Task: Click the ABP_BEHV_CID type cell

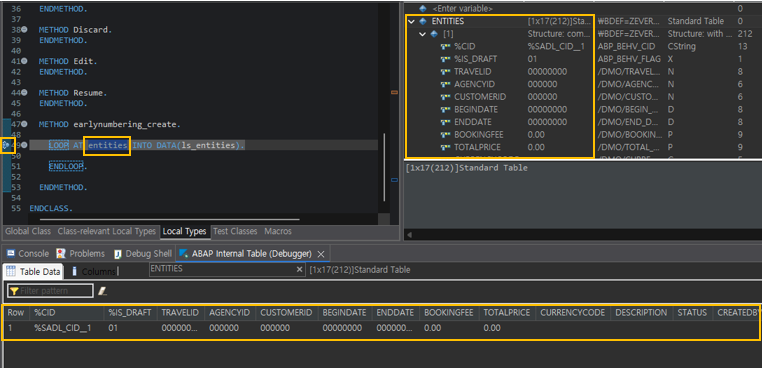Action: tap(626, 47)
